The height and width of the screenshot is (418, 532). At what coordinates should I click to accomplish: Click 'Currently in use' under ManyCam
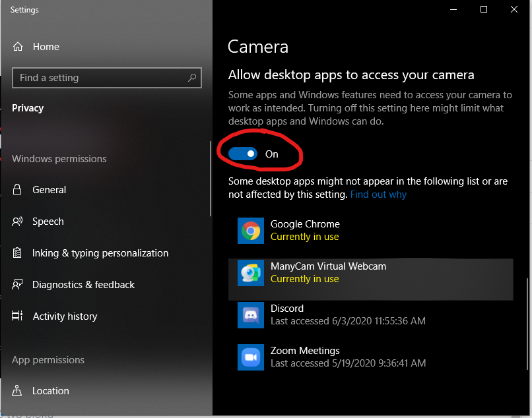(x=305, y=279)
